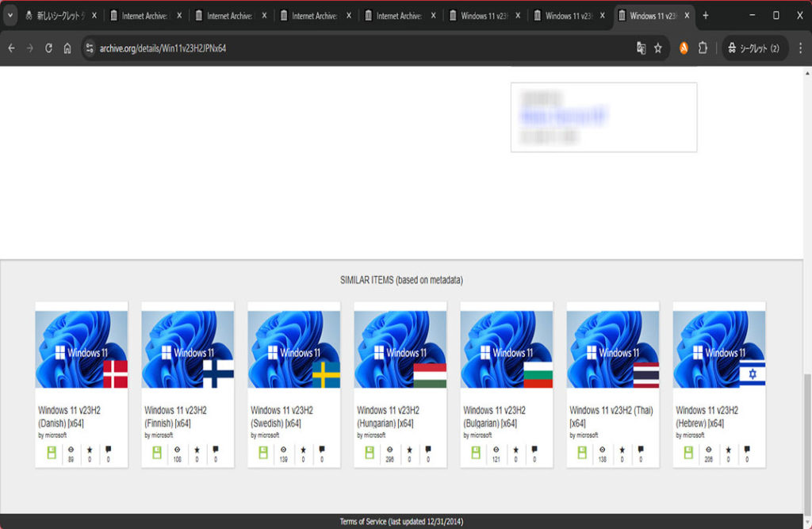Open the extensions puzzle icon
812x529 pixels.
tap(703, 48)
